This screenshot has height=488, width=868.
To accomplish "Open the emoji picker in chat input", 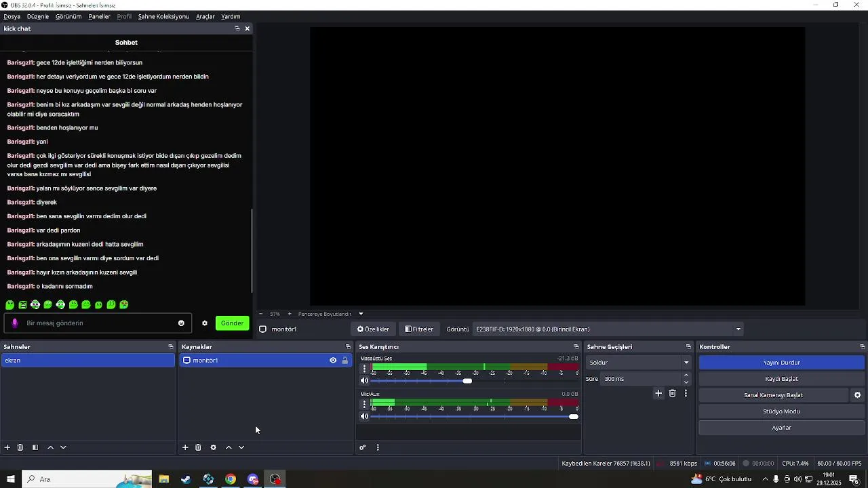I will click(x=181, y=323).
